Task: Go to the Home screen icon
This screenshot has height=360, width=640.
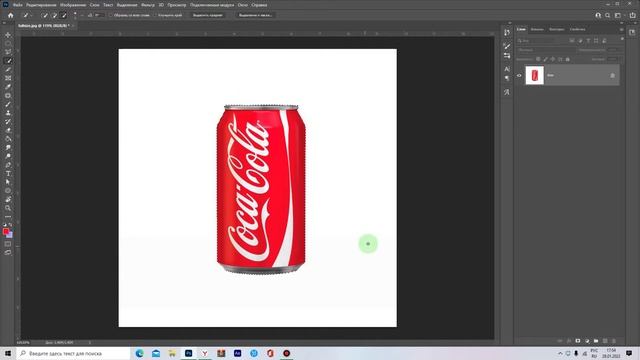Action: coord(11,15)
